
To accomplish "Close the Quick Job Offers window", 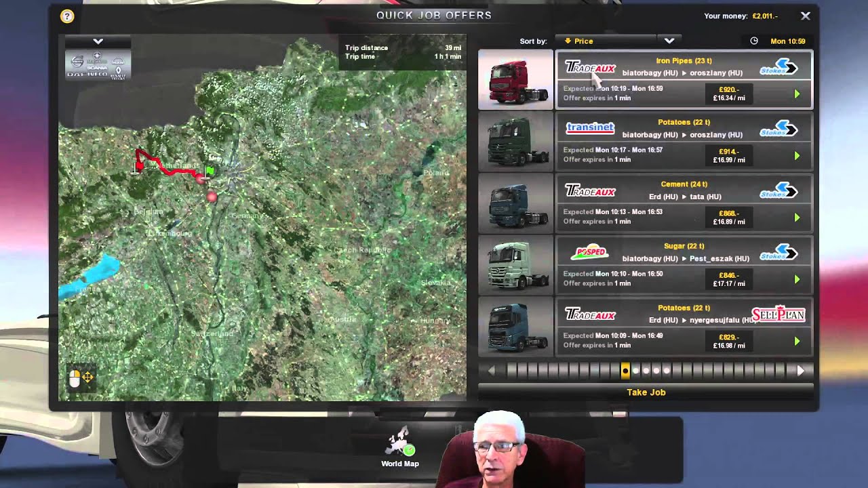I will coord(805,16).
